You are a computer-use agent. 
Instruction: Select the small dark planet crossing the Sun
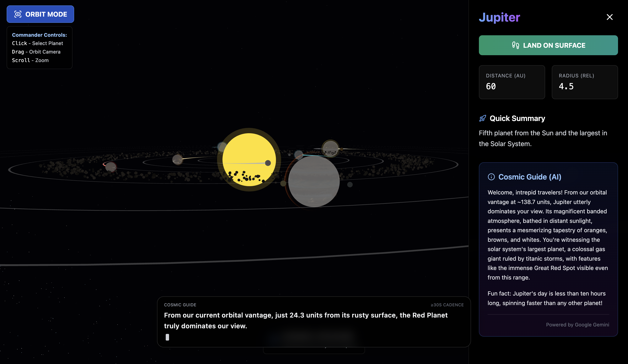tap(268, 163)
